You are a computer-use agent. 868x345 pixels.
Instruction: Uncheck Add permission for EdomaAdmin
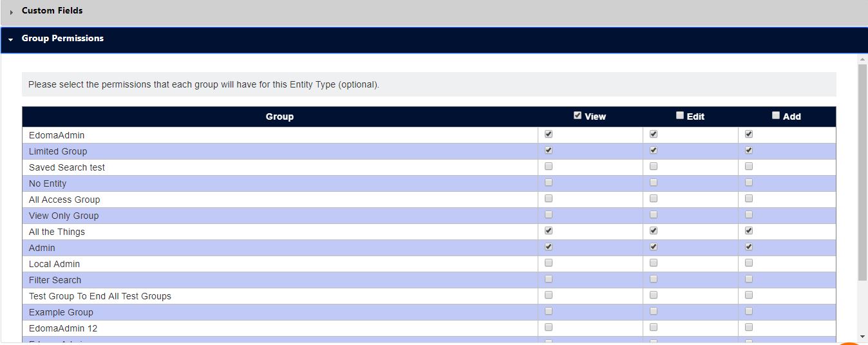(749, 135)
